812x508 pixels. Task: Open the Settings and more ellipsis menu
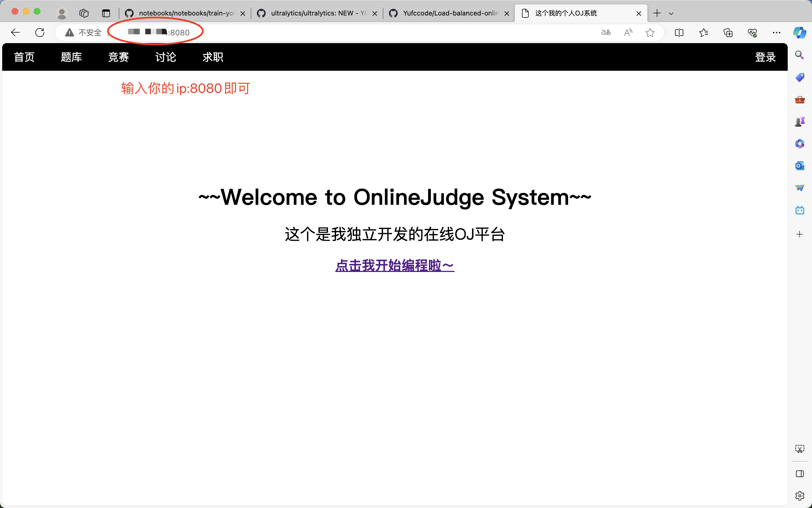click(x=776, y=33)
